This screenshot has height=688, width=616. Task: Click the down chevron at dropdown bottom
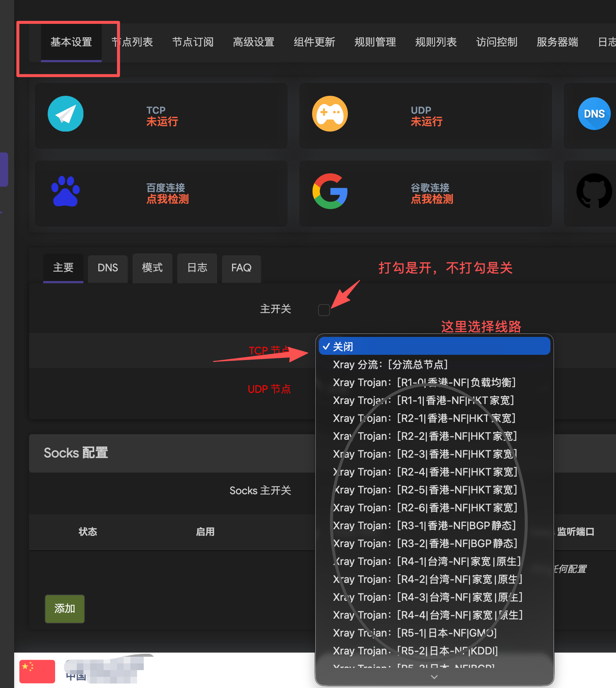[x=434, y=676]
